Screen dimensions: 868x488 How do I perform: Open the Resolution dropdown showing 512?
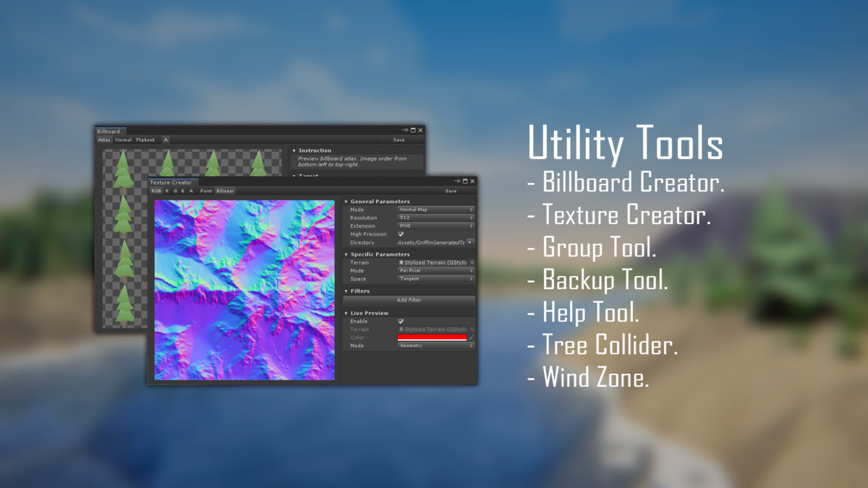point(435,218)
